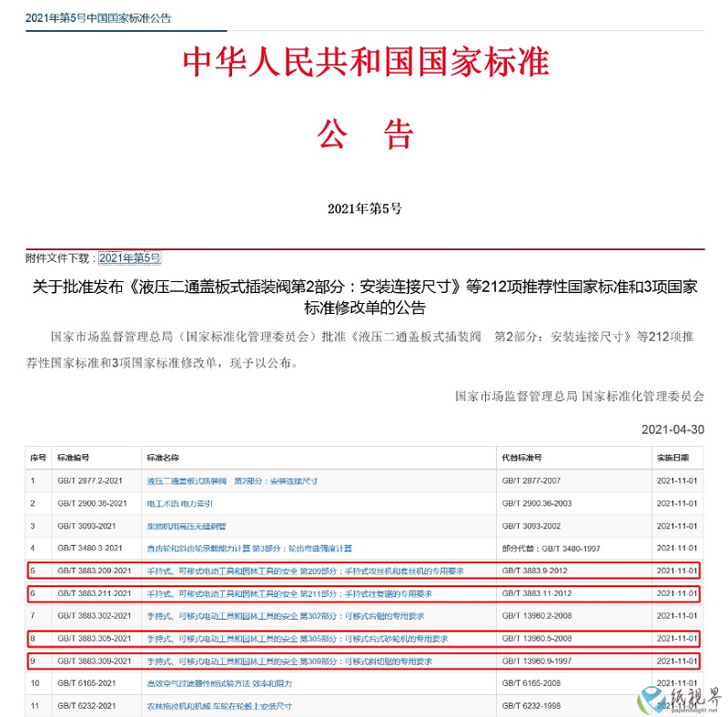Viewport: 728px width, 717px height.
Task: Select standard number GB/T 3883.305-2021
Action: point(95,639)
